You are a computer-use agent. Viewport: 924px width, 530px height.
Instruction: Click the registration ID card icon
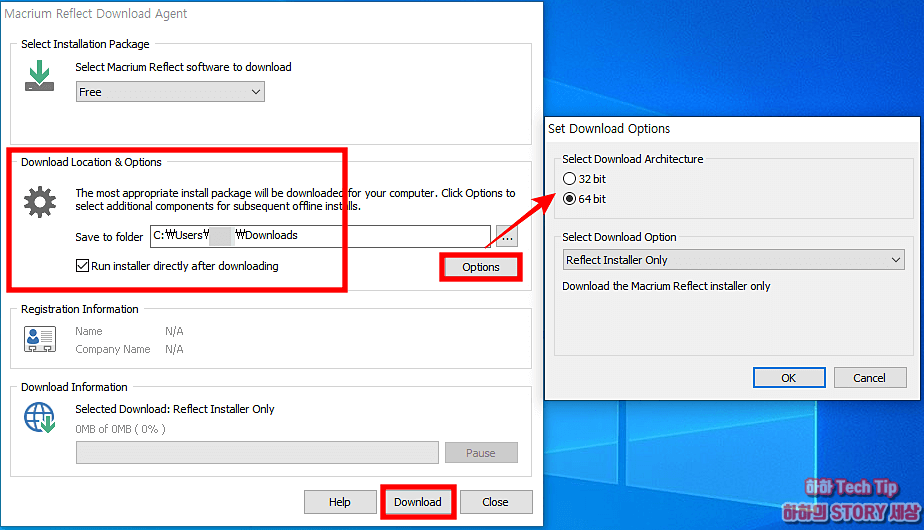(x=40, y=339)
